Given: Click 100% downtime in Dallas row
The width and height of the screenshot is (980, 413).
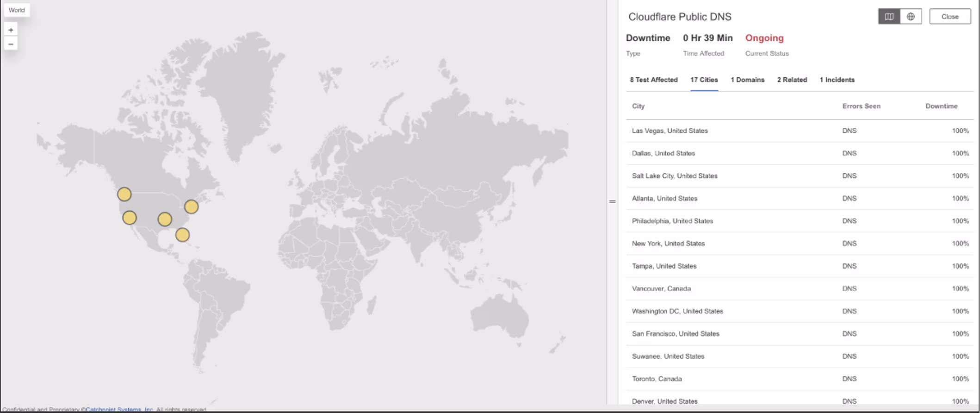Looking at the screenshot, I should [x=960, y=153].
